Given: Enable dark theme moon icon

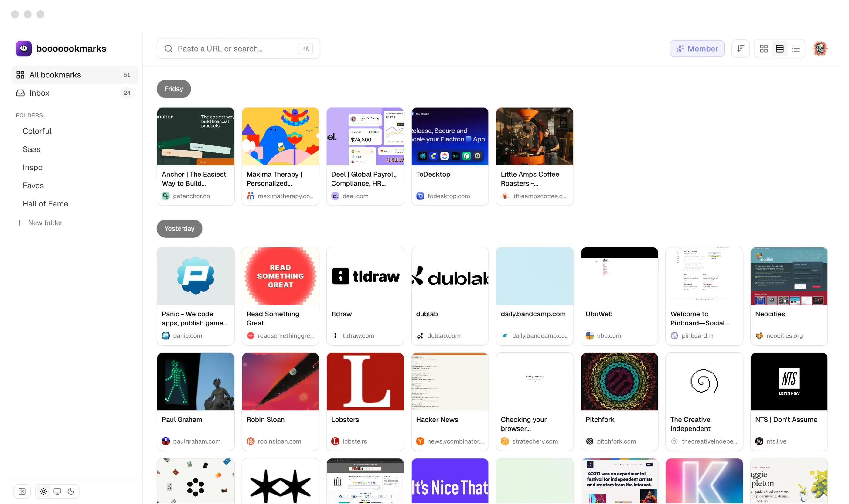Looking at the screenshot, I should (71, 492).
